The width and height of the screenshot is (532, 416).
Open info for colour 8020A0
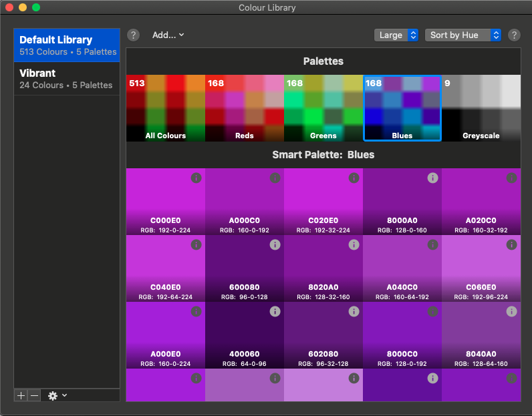pos(354,244)
